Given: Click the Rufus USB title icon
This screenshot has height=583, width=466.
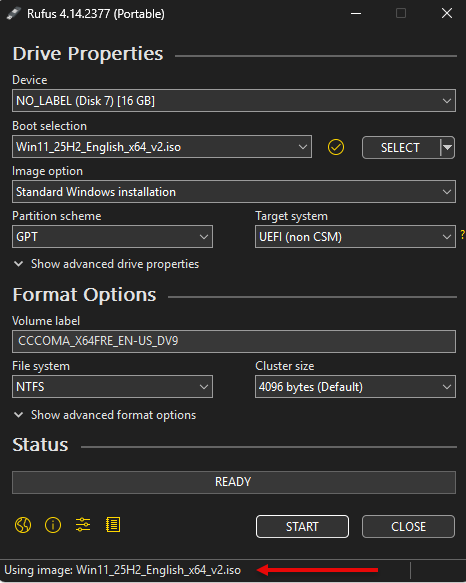Looking at the screenshot, I should click(x=13, y=14).
